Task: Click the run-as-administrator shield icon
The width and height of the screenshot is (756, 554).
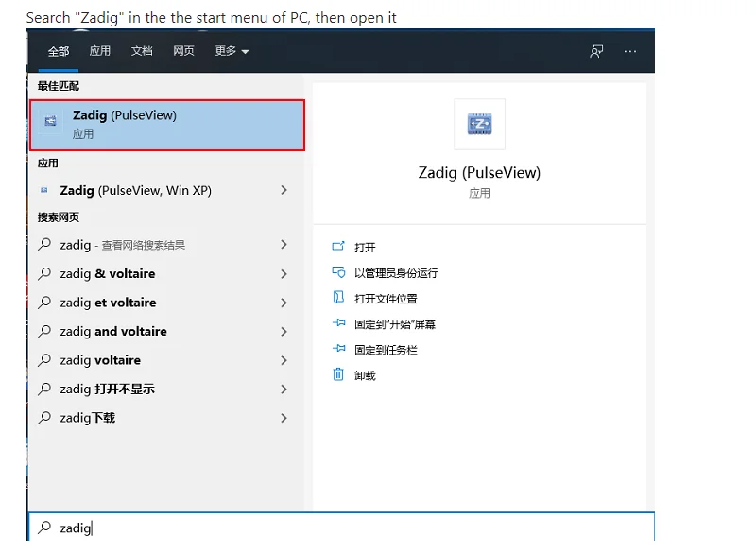Action: tap(338, 272)
